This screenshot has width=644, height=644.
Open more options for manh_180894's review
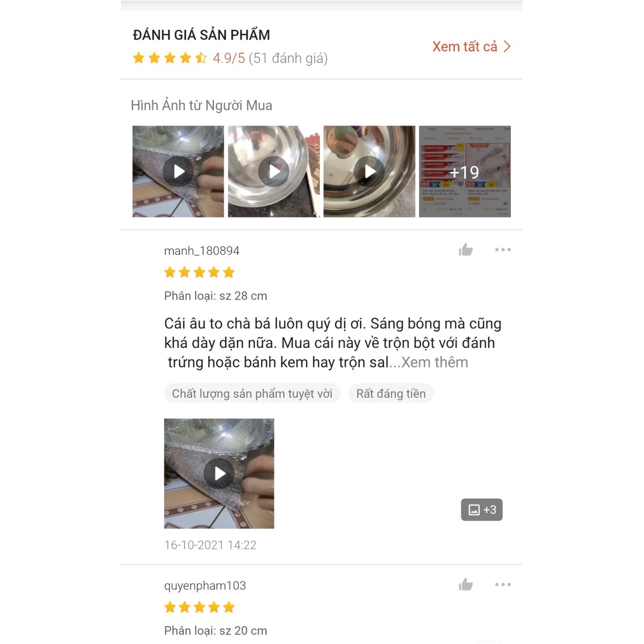(x=503, y=250)
